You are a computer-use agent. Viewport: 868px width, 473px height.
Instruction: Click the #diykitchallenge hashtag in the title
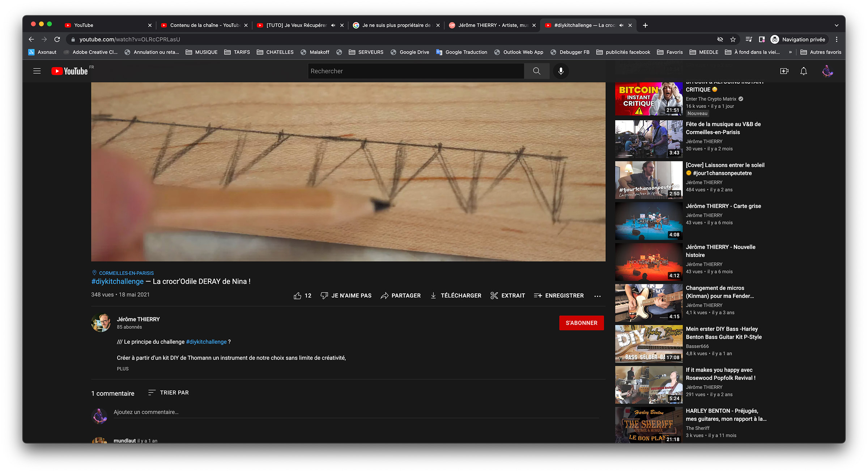tap(118, 281)
